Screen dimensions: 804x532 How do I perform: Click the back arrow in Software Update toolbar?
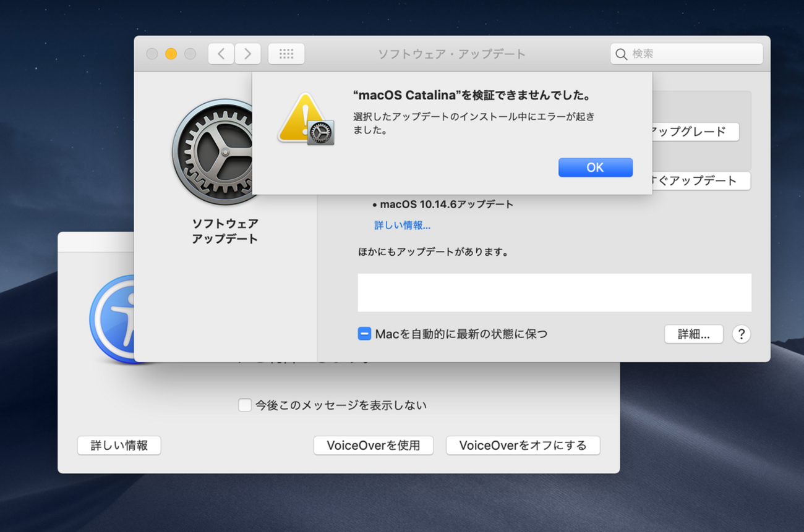click(221, 54)
